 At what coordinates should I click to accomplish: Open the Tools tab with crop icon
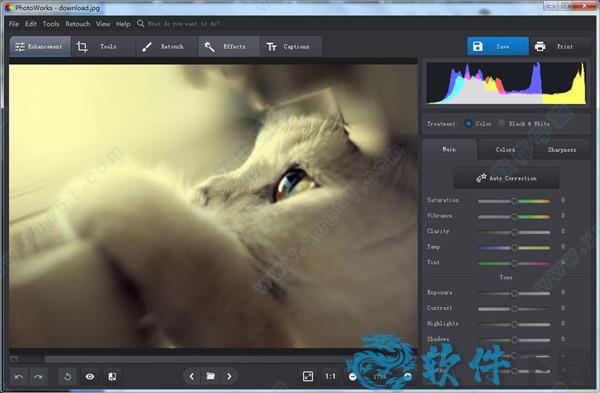pos(103,47)
